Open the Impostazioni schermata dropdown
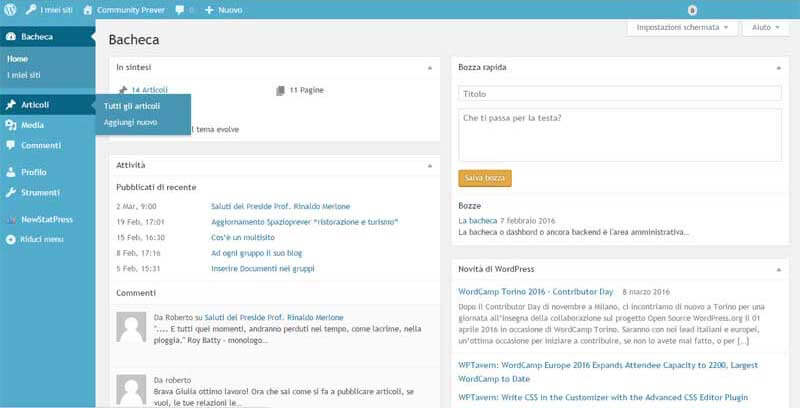The image size is (800, 408). point(682,27)
